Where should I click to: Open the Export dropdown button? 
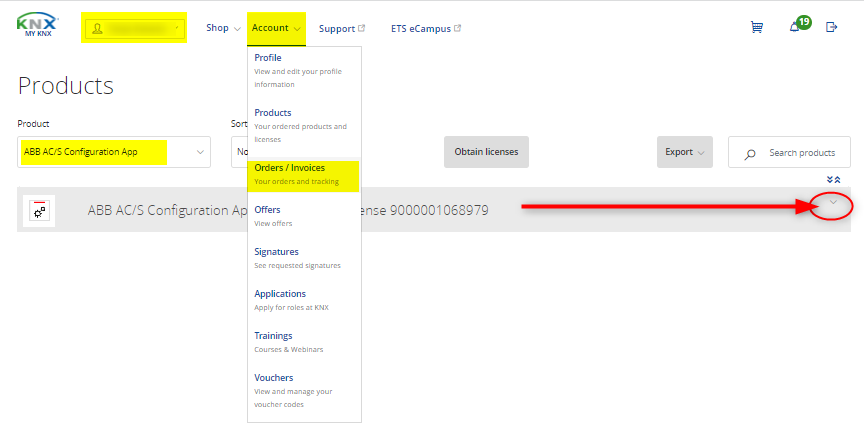684,152
